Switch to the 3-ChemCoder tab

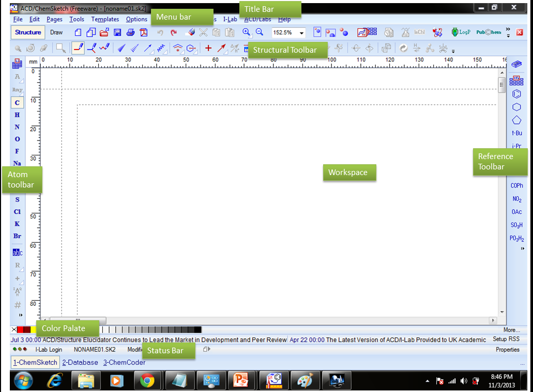(124, 363)
